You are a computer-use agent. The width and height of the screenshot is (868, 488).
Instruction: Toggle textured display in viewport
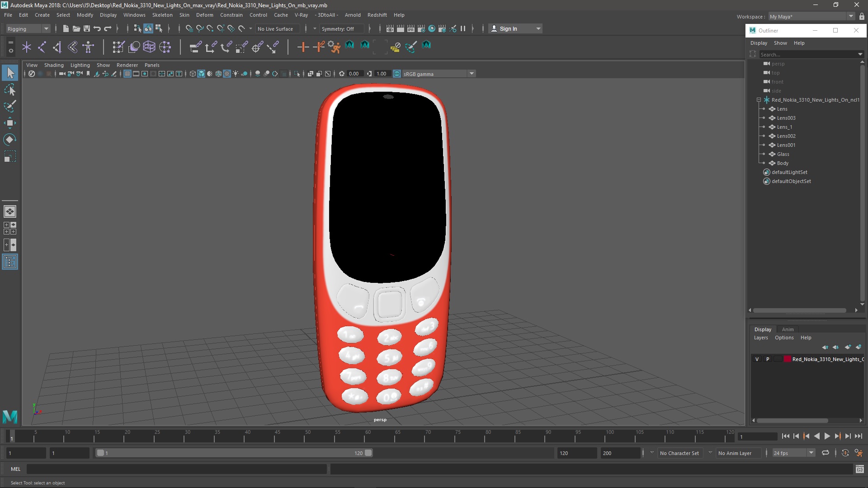(227, 74)
